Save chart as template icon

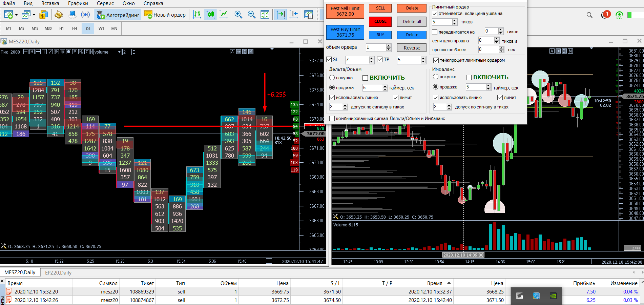309,15
